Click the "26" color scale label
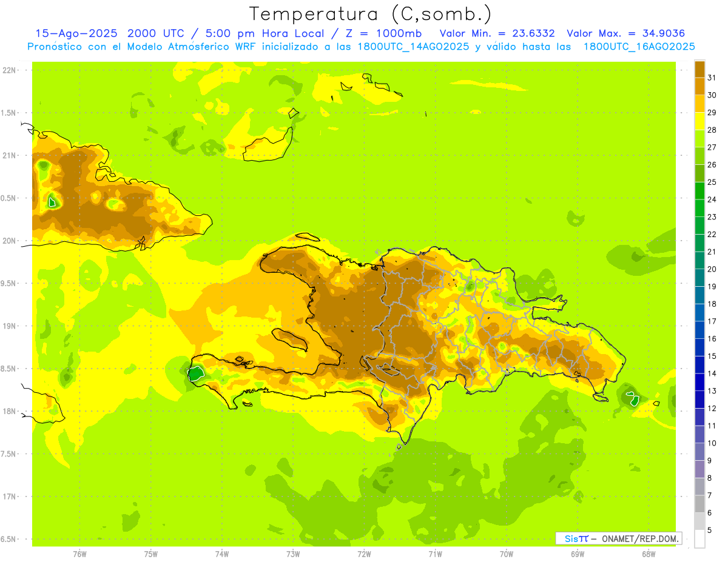Viewport: 728px width, 562px height. tap(712, 165)
